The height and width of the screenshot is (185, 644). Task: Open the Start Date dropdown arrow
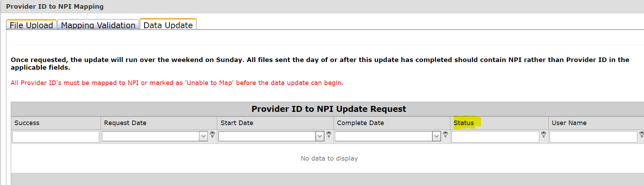click(x=320, y=136)
